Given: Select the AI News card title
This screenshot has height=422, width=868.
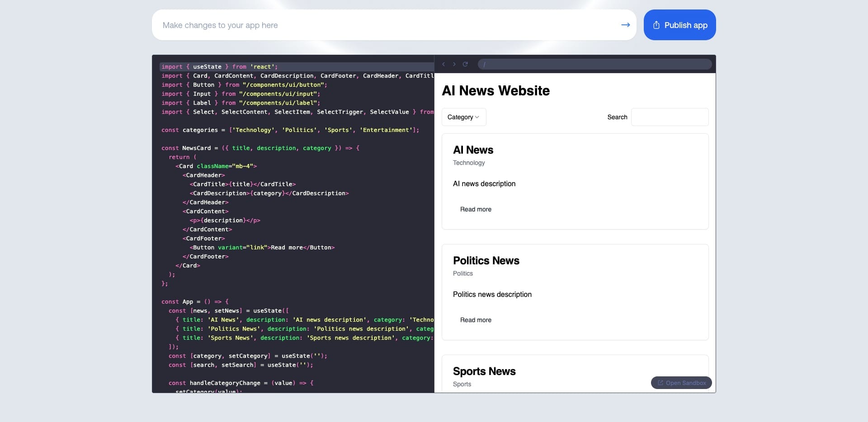Looking at the screenshot, I should point(473,150).
